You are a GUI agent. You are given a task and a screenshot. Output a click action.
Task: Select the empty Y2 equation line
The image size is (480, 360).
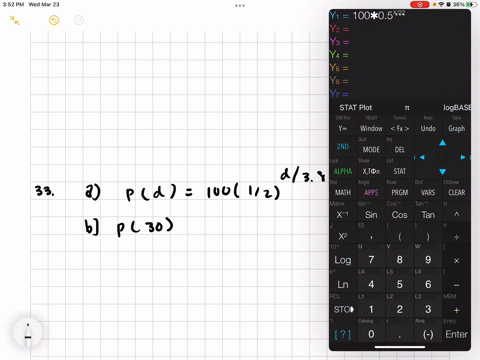tap(399, 29)
